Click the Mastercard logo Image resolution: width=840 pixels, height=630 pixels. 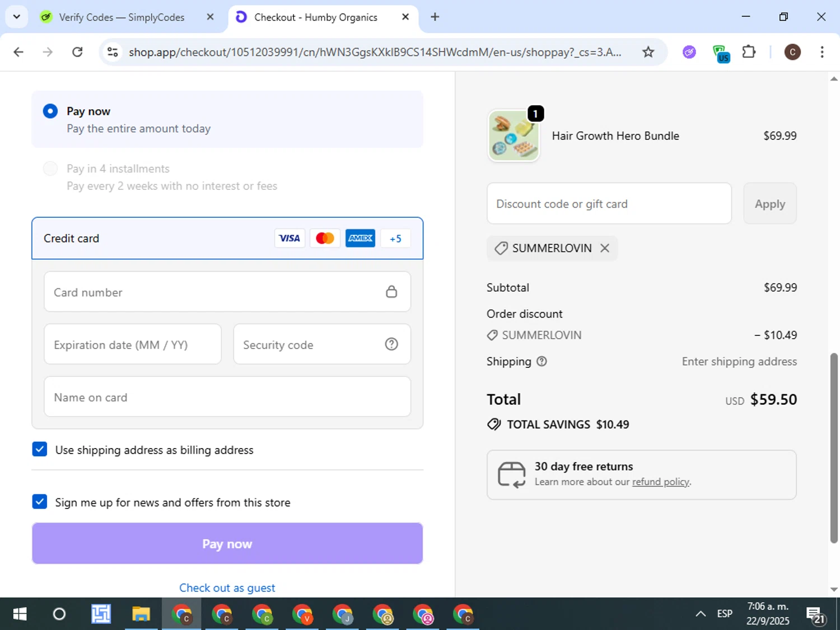(x=325, y=238)
